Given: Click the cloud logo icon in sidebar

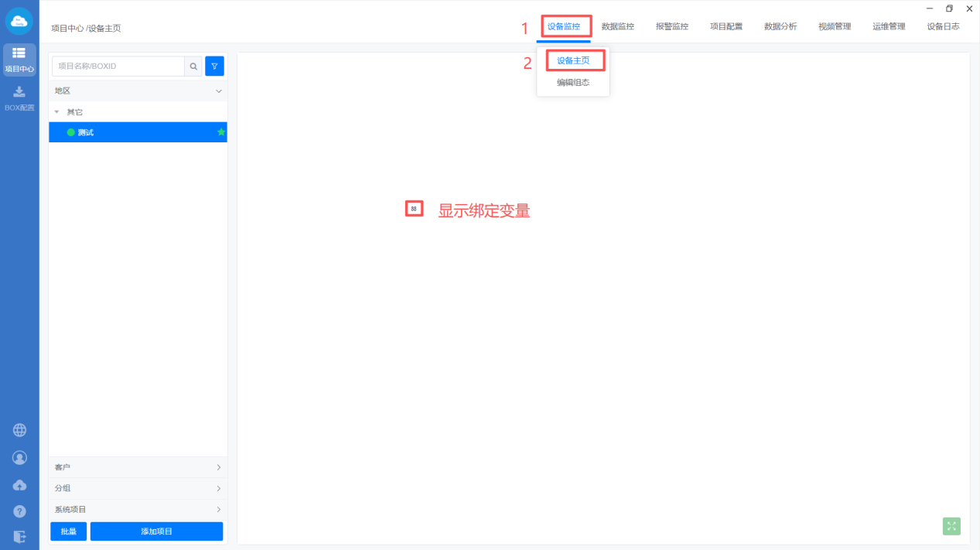Looking at the screenshot, I should 19,21.
